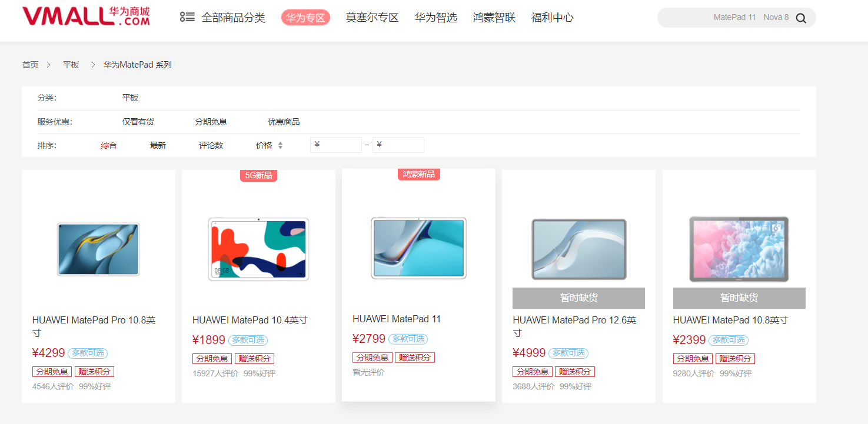Click 赠送积分 tag under ¥1899
Screen dimensions: 868x424
click(x=255, y=359)
